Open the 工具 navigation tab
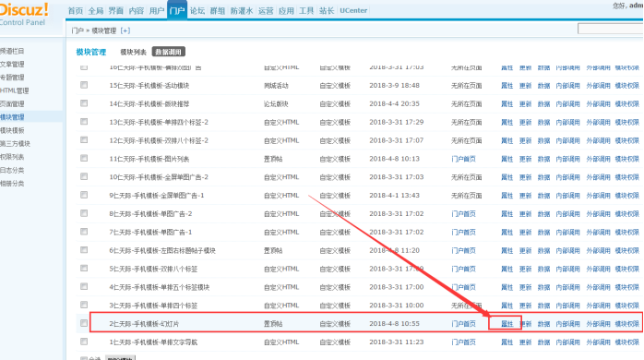 (306, 11)
